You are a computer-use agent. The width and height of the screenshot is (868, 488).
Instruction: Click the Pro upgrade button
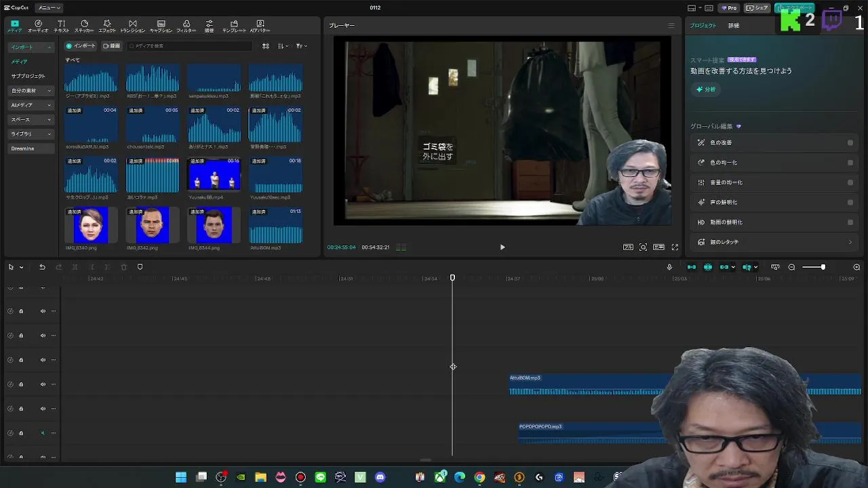729,8
